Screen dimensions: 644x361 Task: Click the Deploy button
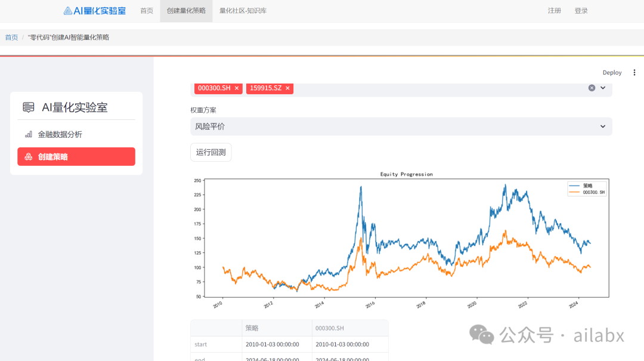click(612, 72)
